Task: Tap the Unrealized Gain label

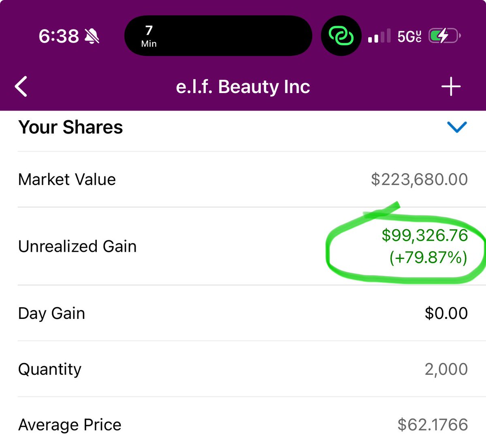Action: 77,246
